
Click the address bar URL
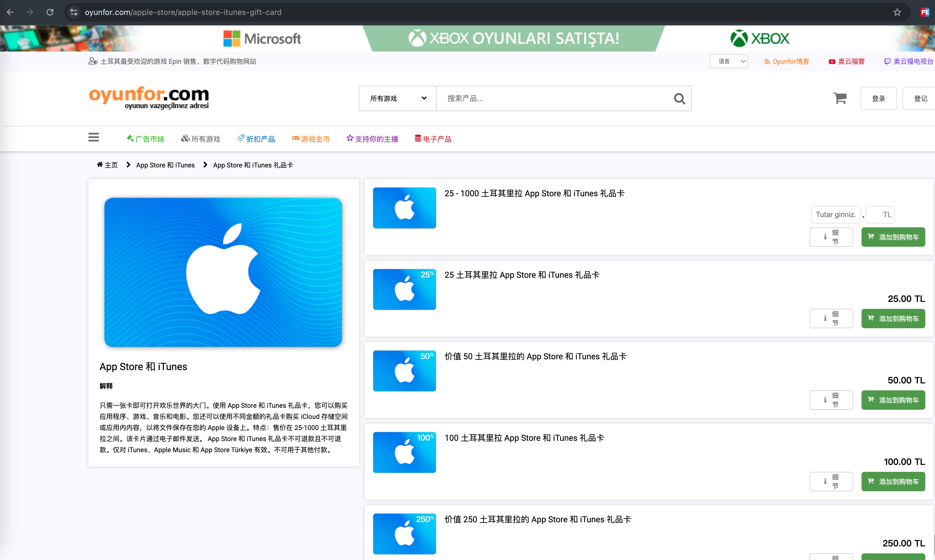click(183, 12)
